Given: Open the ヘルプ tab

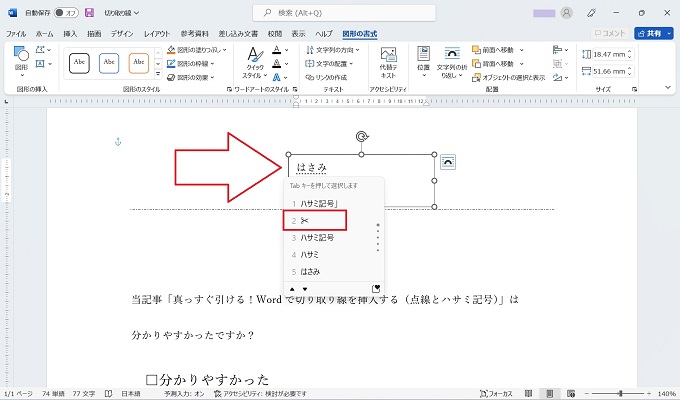Looking at the screenshot, I should 324,33.
